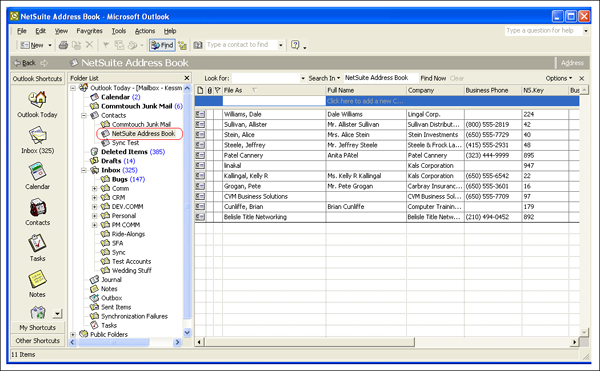
Task: Expand the CRM folder node
Action: click(x=95, y=198)
